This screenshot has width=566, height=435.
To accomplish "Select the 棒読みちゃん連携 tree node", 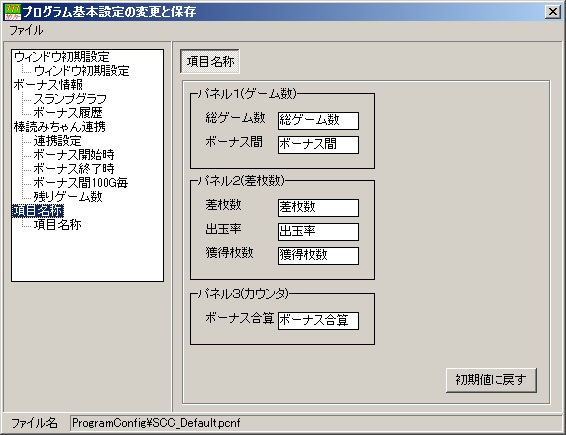I will click(60, 127).
